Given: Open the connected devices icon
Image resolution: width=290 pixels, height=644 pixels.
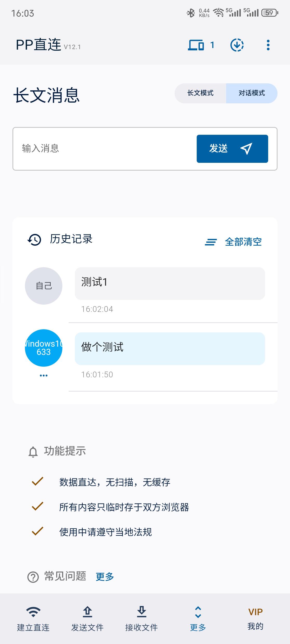Looking at the screenshot, I should [x=196, y=45].
